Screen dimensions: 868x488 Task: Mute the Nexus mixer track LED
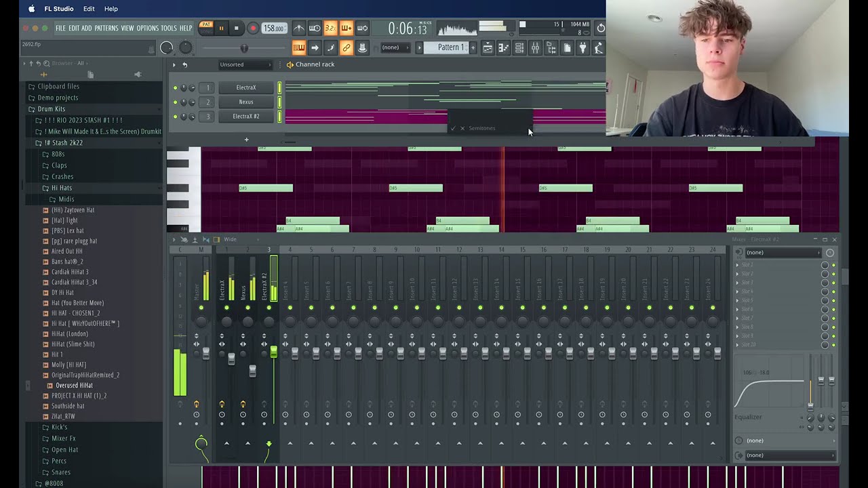(248, 308)
